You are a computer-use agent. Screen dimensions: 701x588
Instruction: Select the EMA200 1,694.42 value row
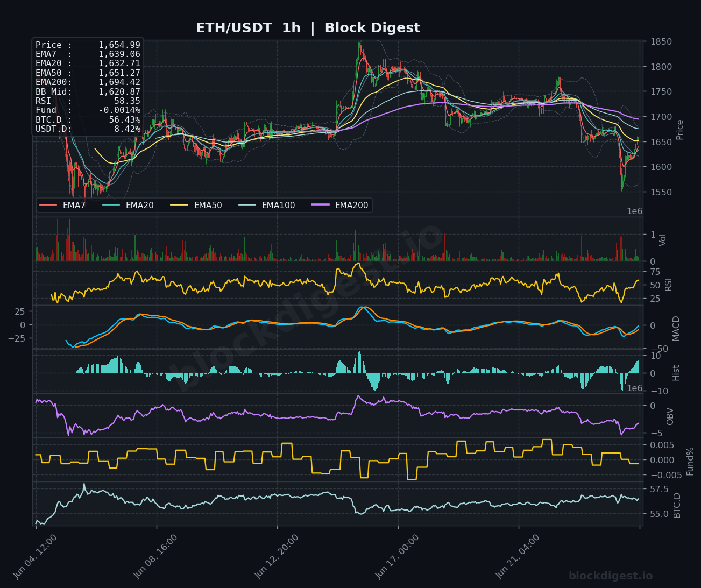coord(88,82)
